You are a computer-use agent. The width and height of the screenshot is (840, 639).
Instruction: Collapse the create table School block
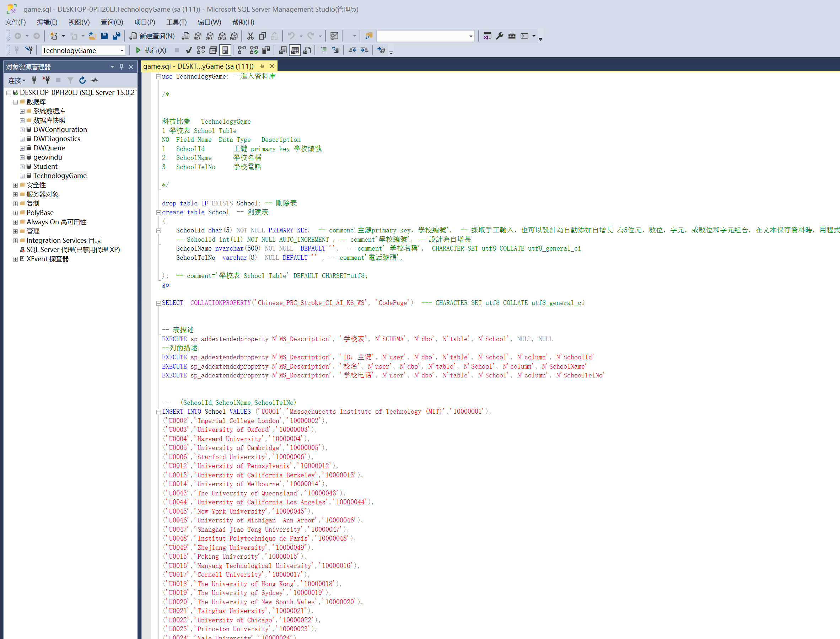[x=158, y=213]
